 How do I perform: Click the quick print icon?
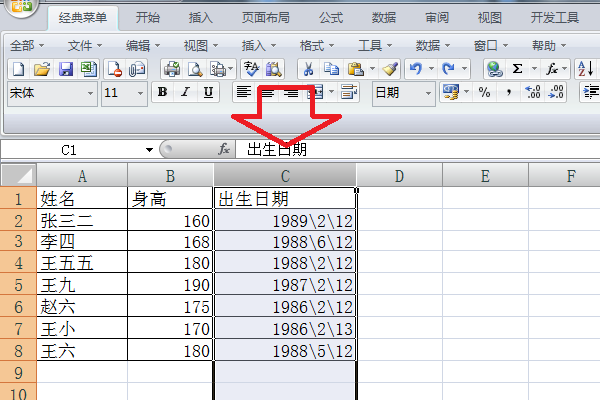point(172,69)
